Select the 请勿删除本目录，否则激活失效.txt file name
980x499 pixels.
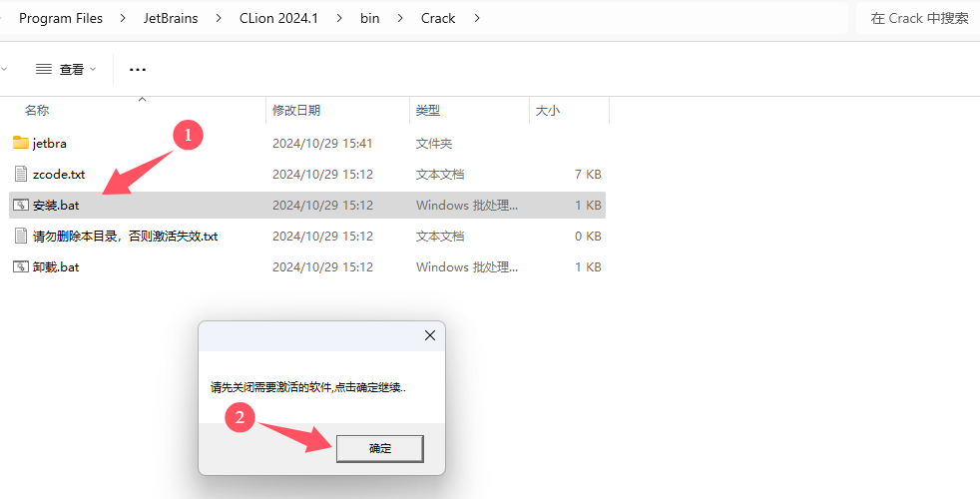(125, 237)
